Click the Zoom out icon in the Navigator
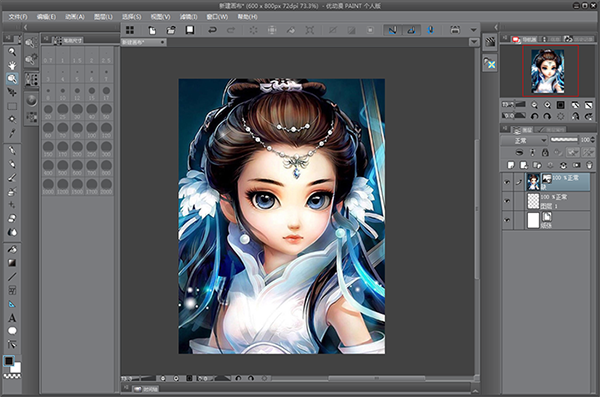The height and width of the screenshot is (397, 600). pyautogui.click(x=535, y=105)
